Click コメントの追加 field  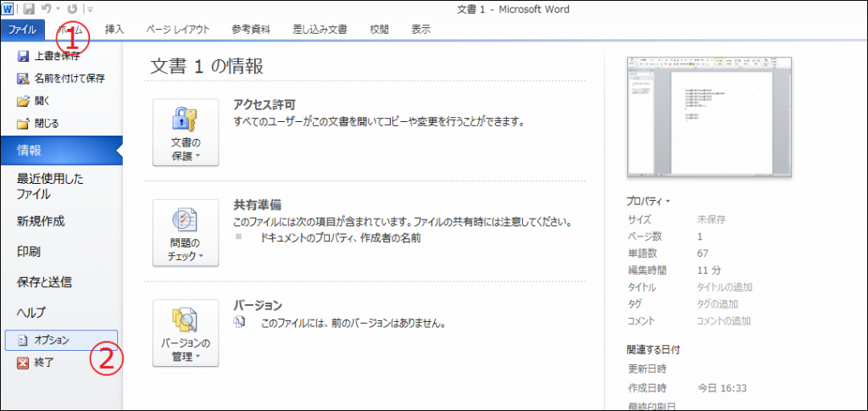tap(724, 321)
